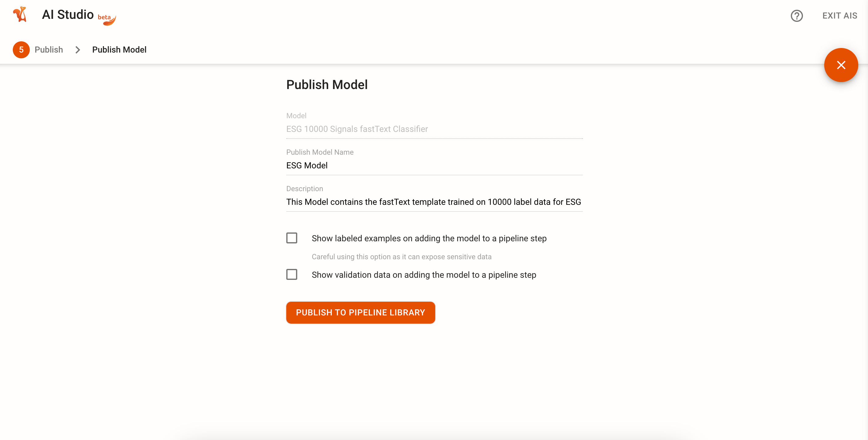The width and height of the screenshot is (868, 440).
Task: Click EXIT AIS in the top bar
Action: coord(839,15)
